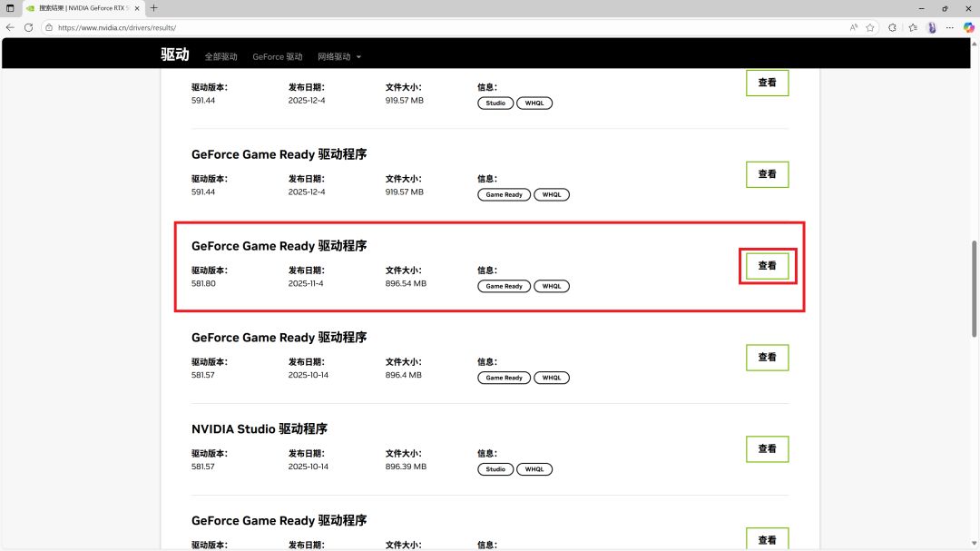The width and height of the screenshot is (980, 551).
Task: Click the WHQL badge for version 581.80
Action: click(552, 287)
